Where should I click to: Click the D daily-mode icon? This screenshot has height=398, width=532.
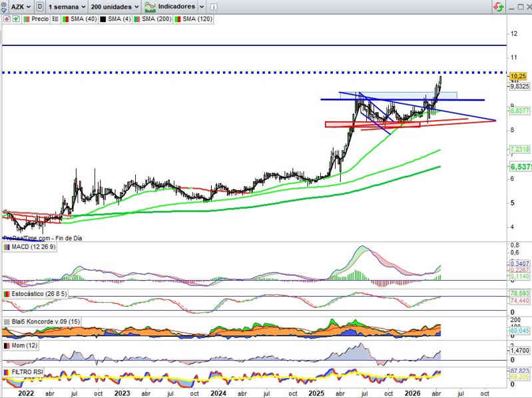click(x=41, y=7)
